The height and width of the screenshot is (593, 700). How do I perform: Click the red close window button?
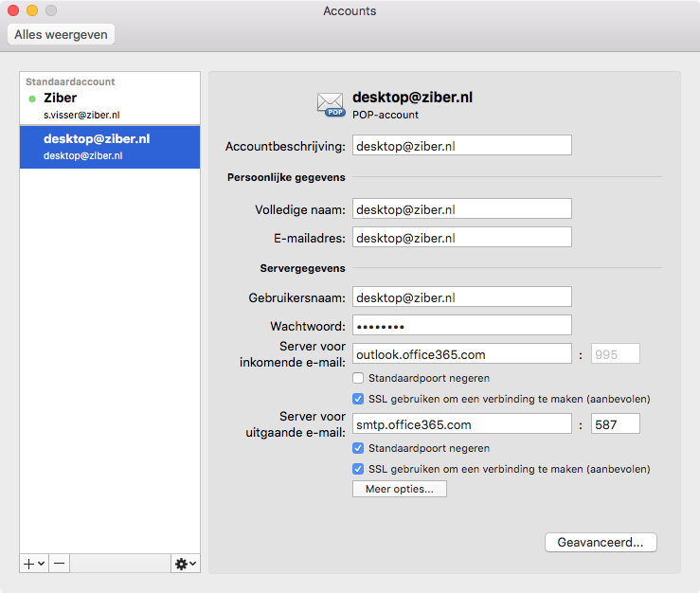pyautogui.click(x=13, y=10)
